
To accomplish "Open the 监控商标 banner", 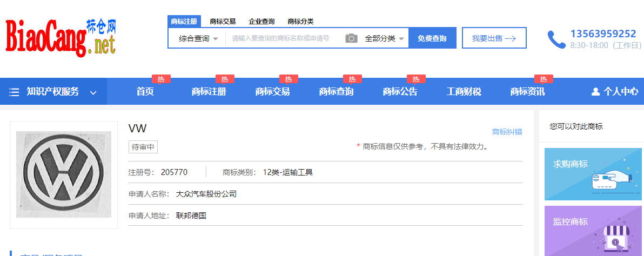I will pos(594,231).
